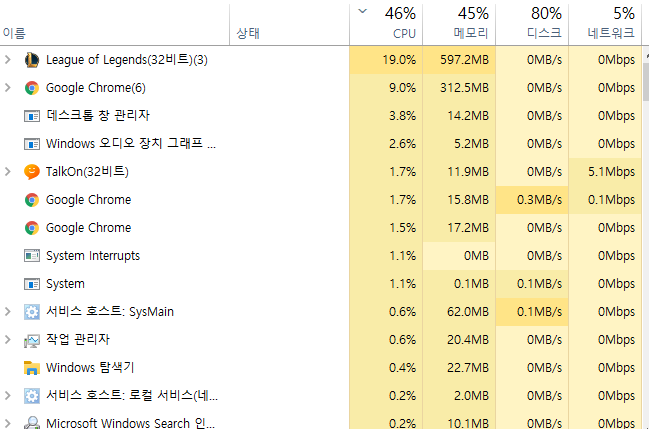Click the vertical scrollbar thumb
This screenshot has width=649, height=429.
(x=646, y=82)
